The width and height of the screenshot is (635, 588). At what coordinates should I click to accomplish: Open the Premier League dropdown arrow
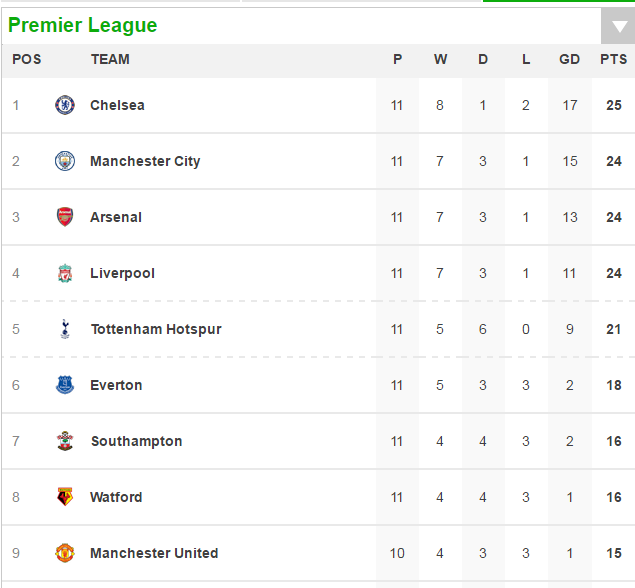(615, 27)
